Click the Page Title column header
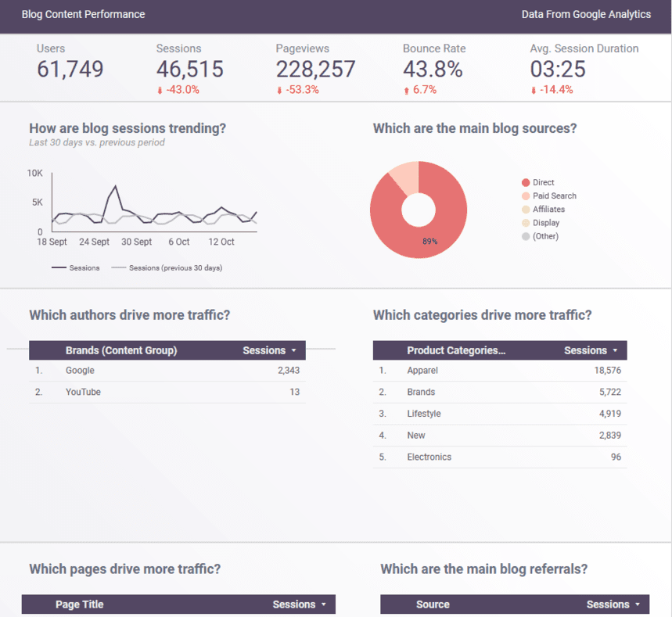 79,604
